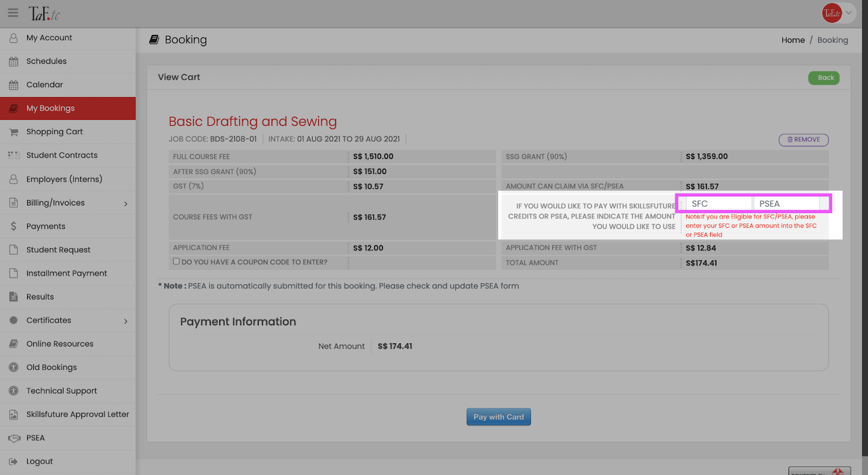Click the S$ 12.84 application fee with GST
This screenshot has width=868, height=475.
701,248
